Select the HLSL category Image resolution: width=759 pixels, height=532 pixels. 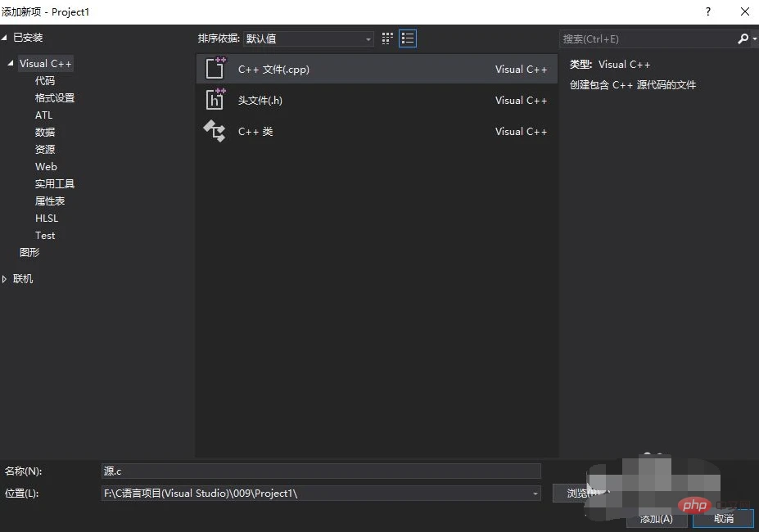[x=46, y=218]
